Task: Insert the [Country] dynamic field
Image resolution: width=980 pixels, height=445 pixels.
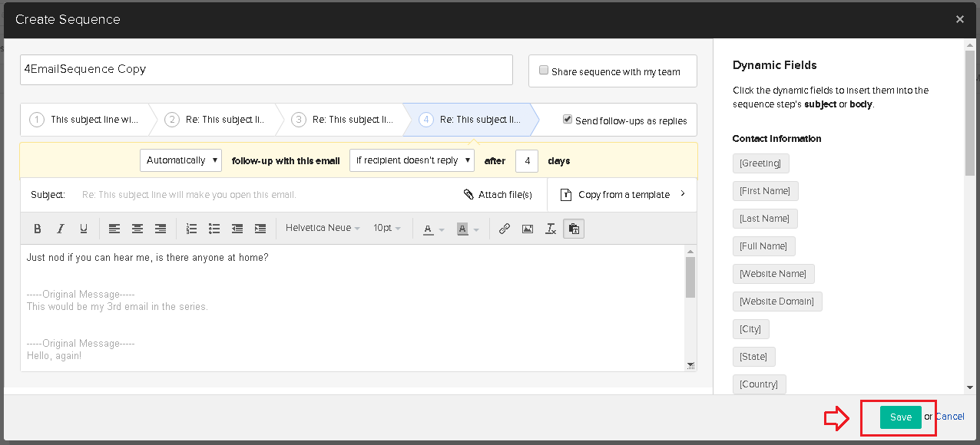Action: click(x=759, y=384)
